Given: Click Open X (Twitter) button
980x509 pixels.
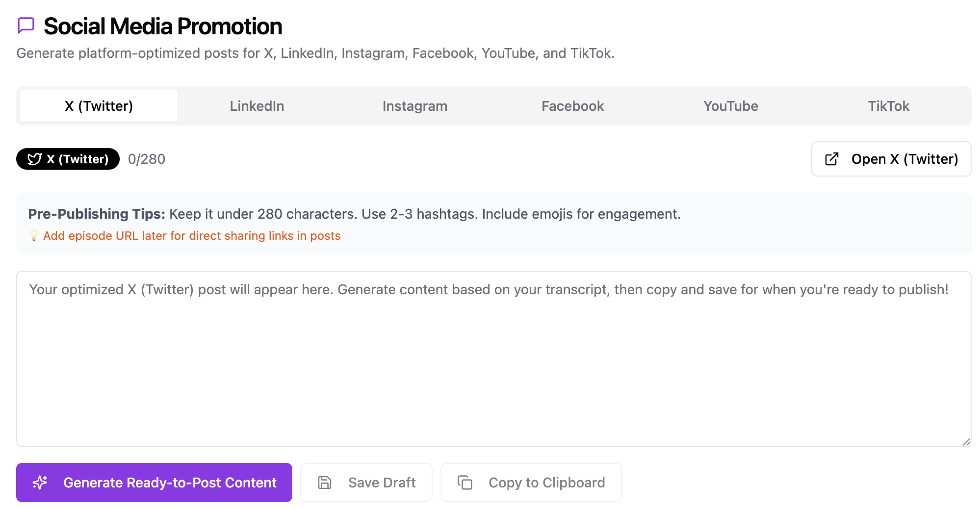Looking at the screenshot, I should click(x=891, y=159).
